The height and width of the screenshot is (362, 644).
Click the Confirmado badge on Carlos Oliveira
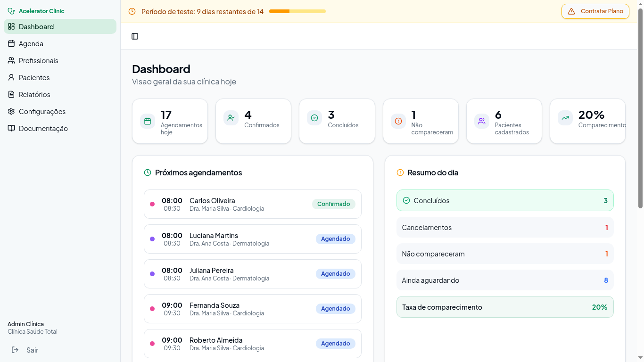click(333, 204)
